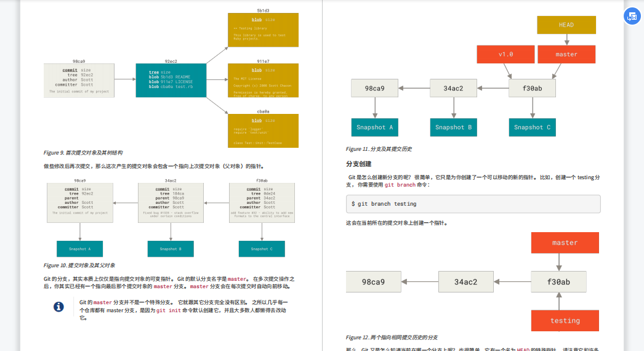Click the red 'git init' inline code
Screen dimensions: 644x351
pyautogui.click(x=169, y=311)
